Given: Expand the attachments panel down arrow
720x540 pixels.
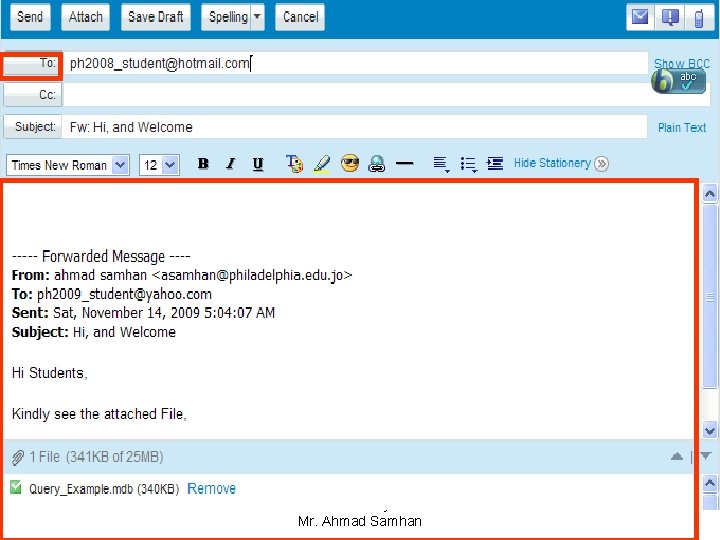Looking at the screenshot, I should pyautogui.click(x=706, y=456).
